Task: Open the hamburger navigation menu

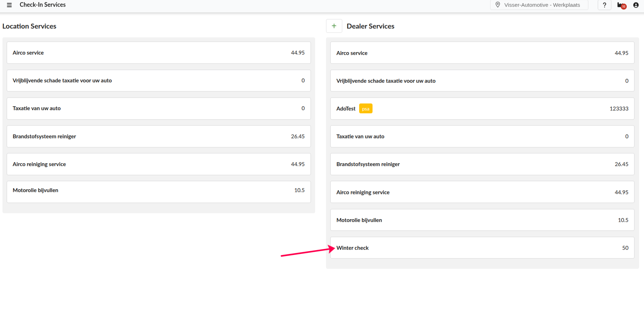Action: pos(10,5)
